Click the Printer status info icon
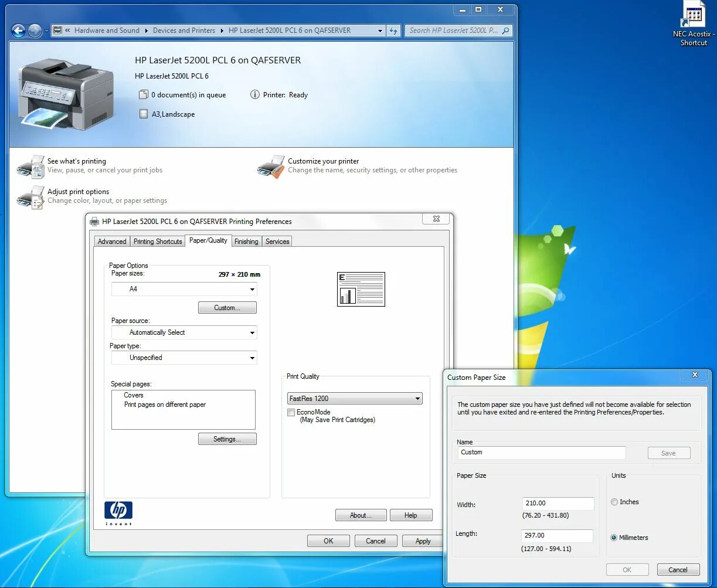This screenshot has width=717, height=588. [x=254, y=94]
